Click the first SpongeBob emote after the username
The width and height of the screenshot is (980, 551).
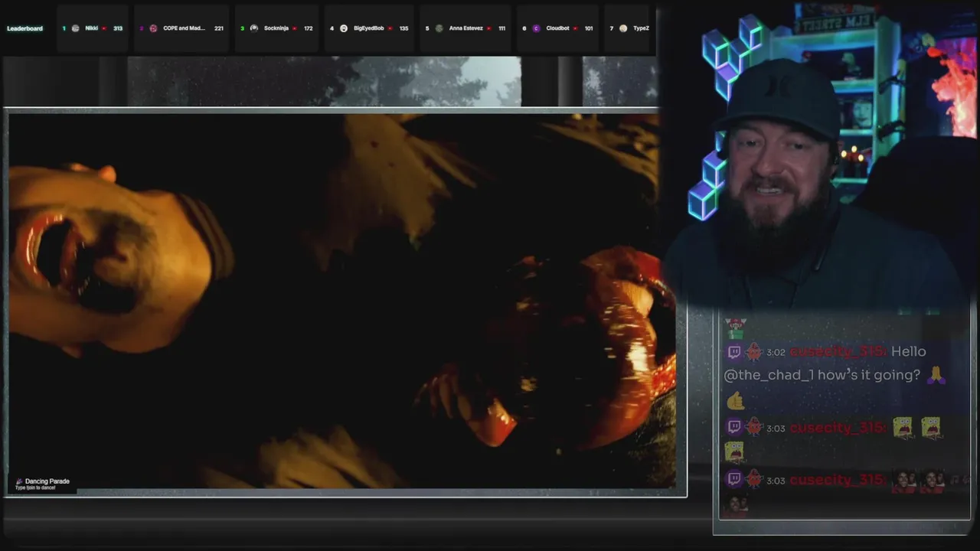[x=903, y=427]
